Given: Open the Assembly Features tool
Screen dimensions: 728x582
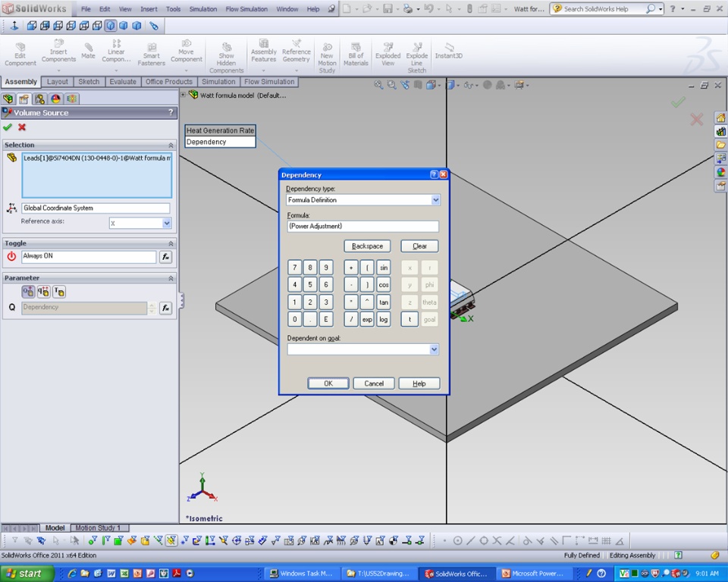Looking at the screenshot, I should pos(264,51).
